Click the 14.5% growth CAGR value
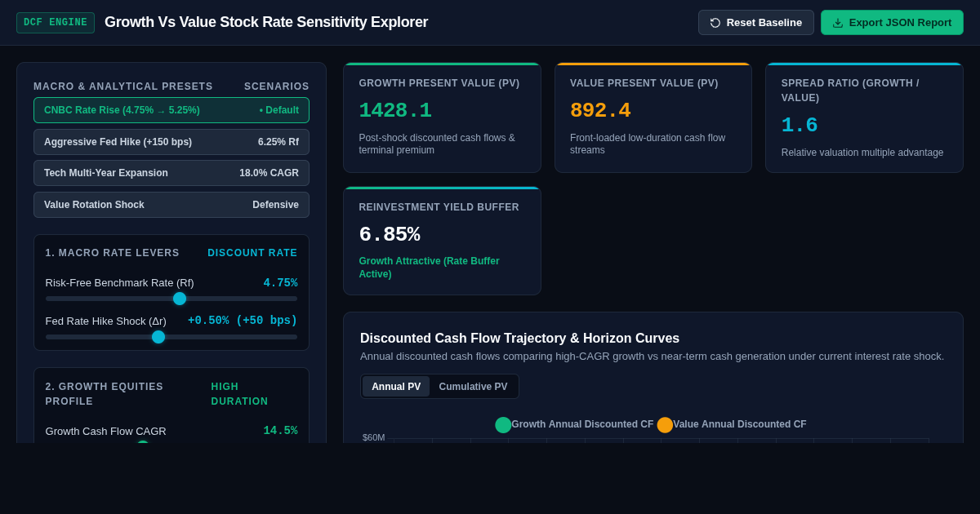Viewport: 980px width, 514px height. pos(280,431)
